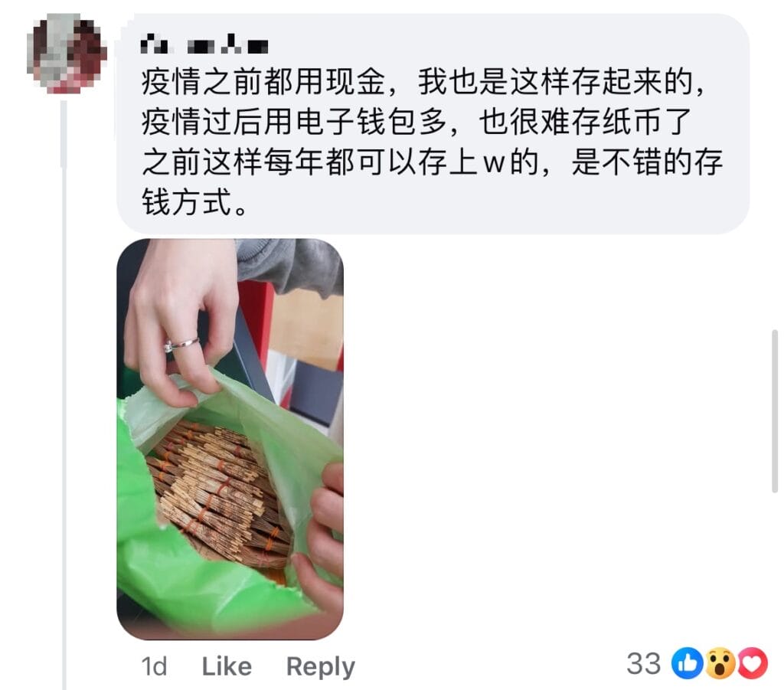Click the blue thumbs-up reaction icon

(687, 663)
